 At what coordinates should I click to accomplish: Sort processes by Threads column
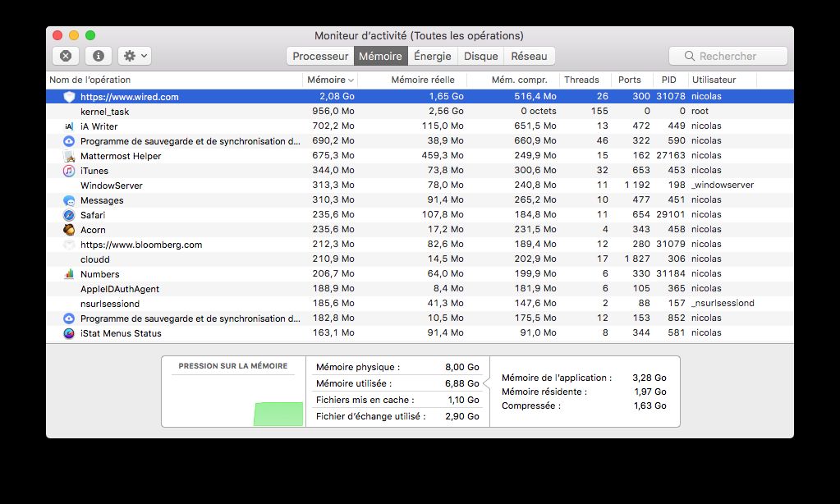point(581,80)
